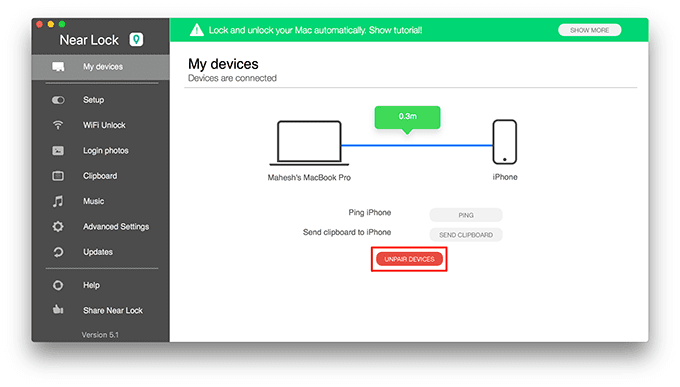
Task: Click the SEND CLIPBOARD button
Action: [x=466, y=235]
